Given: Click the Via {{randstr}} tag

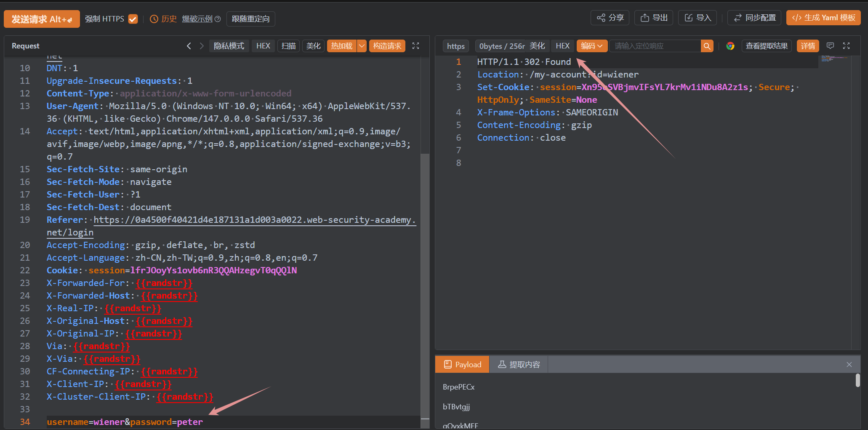Looking at the screenshot, I should coord(101,346).
